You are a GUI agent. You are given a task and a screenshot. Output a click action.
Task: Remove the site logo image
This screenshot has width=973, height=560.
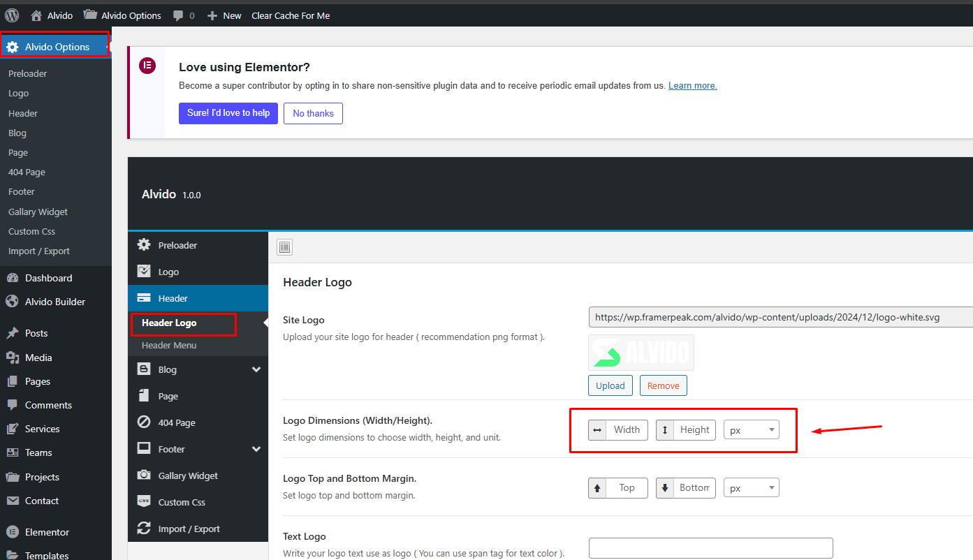664,385
